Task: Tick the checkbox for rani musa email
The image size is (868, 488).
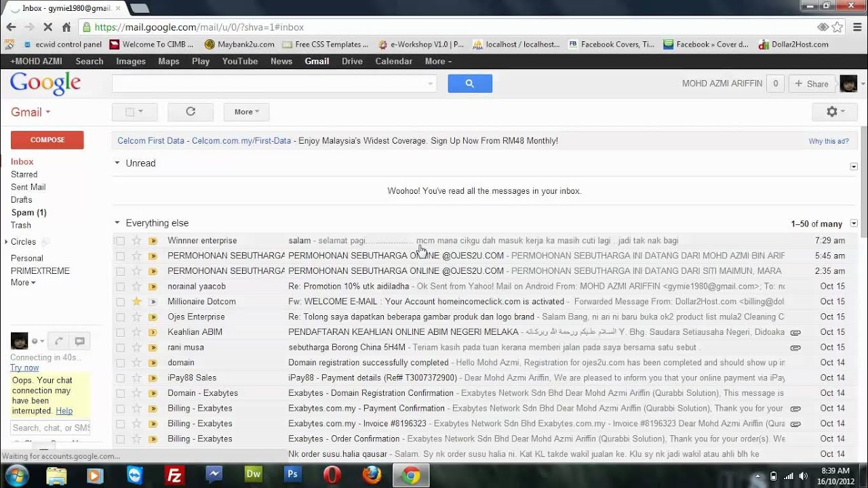Action: tap(120, 348)
